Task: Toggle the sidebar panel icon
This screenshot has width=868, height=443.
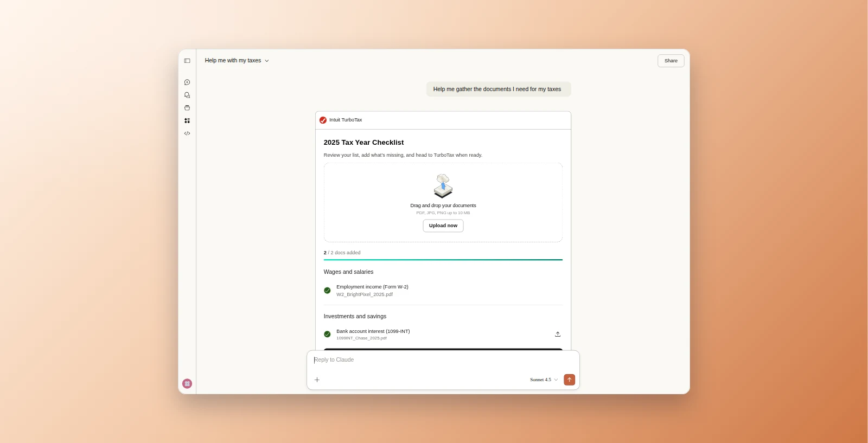Action: click(x=187, y=61)
